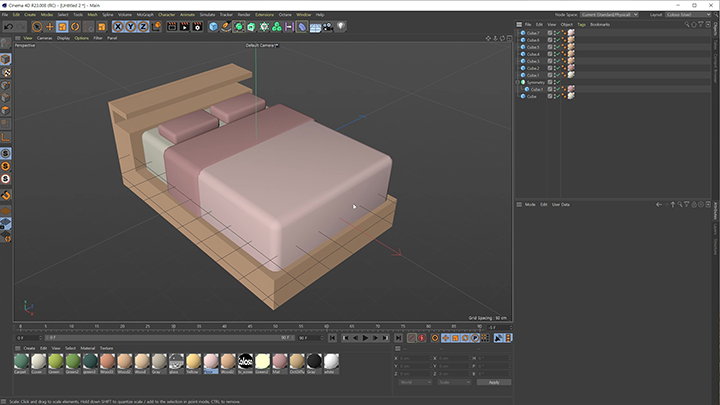Viewport: 720px width, 405px height.
Task: Click the Undo arrow icon
Action: [8, 27]
